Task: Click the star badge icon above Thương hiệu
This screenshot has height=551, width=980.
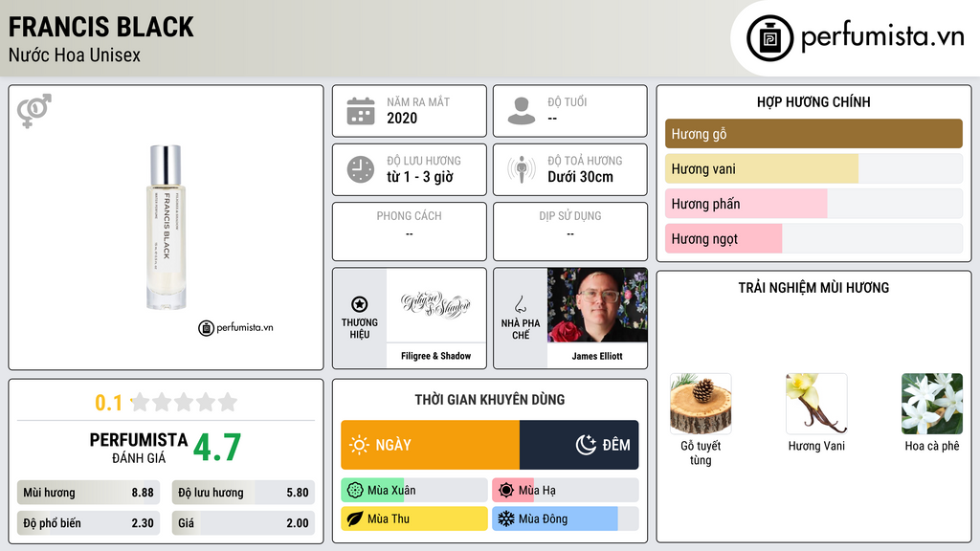Action: click(360, 304)
